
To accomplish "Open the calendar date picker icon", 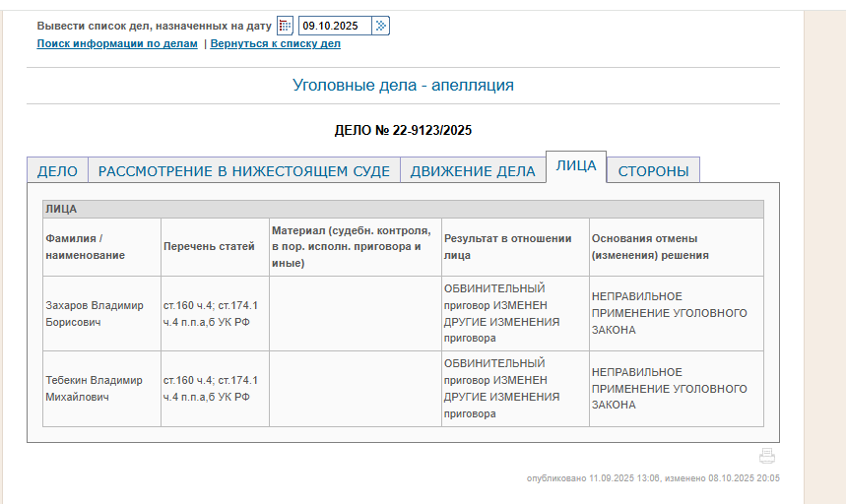I will pyautogui.click(x=285, y=26).
